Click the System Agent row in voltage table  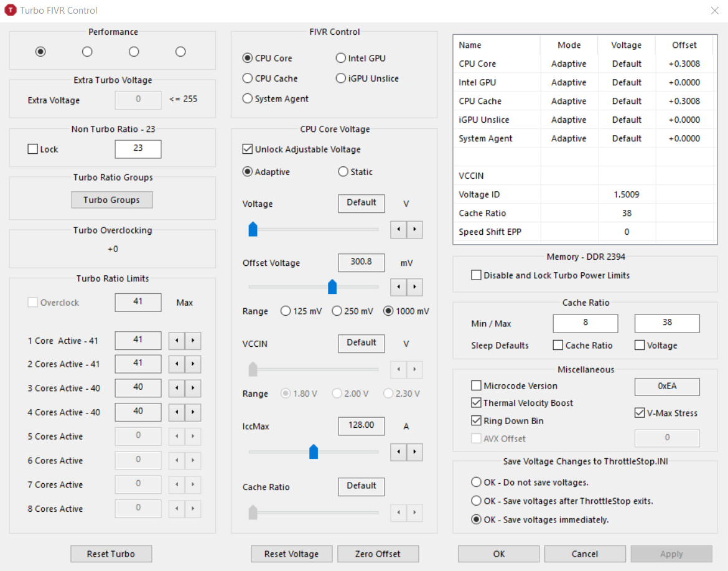point(583,138)
